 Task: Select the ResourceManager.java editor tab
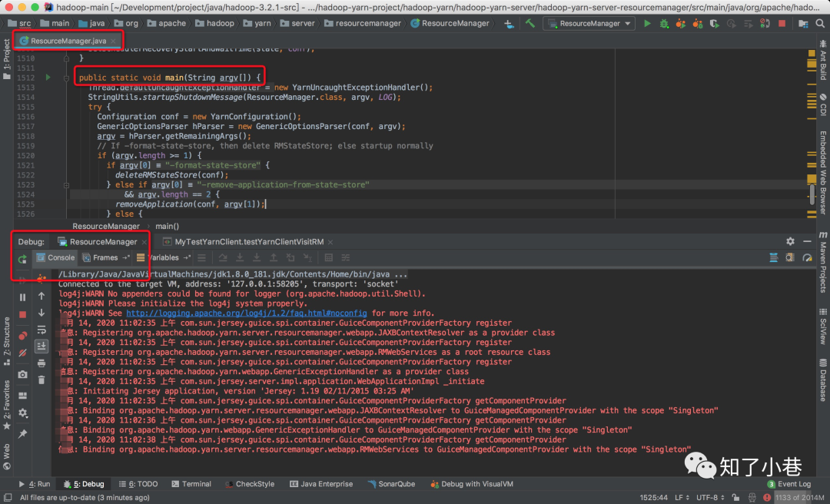click(x=68, y=41)
